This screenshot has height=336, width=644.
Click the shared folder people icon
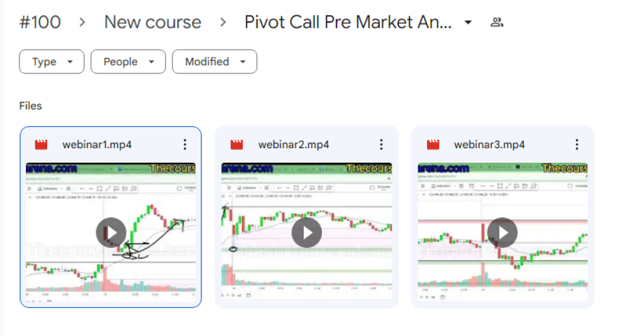pos(497,23)
